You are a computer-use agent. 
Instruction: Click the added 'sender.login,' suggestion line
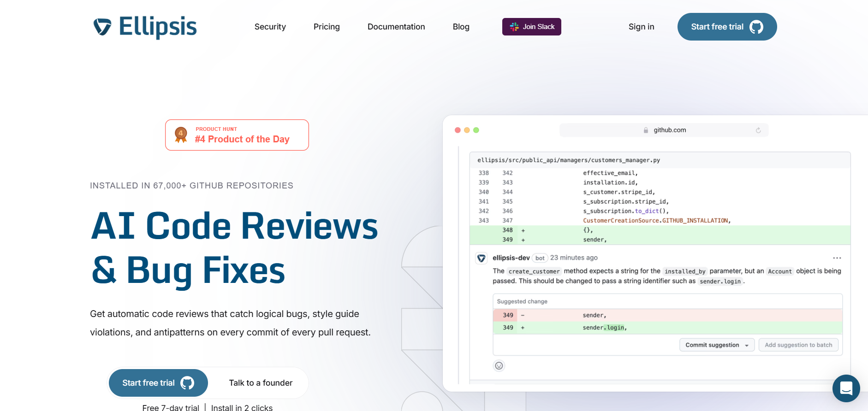point(668,328)
